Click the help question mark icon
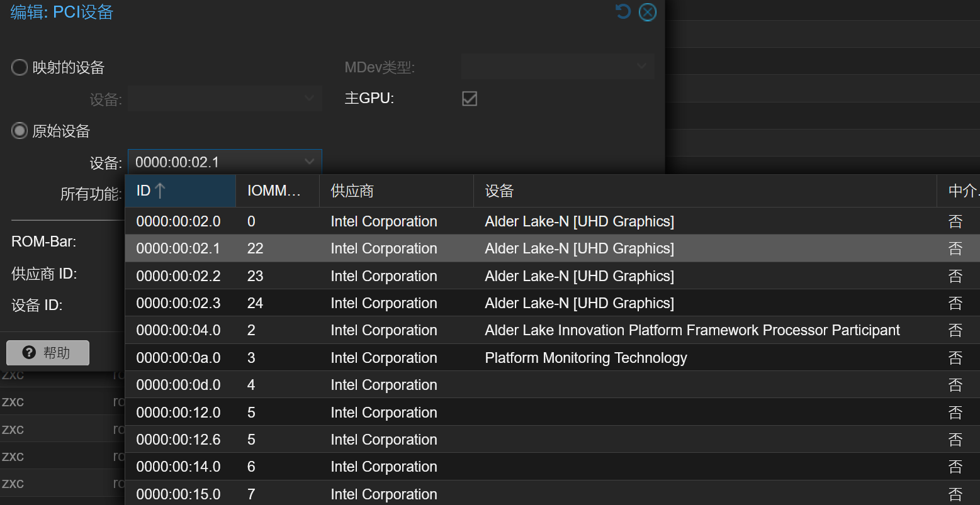This screenshot has width=980, height=505. click(29, 353)
